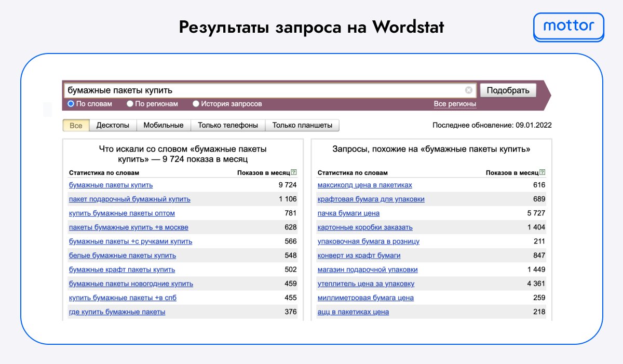Screen dimensions: 623x364
Task: Open the 'бумажные пакеты купить' result link
Action: click(111, 185)
